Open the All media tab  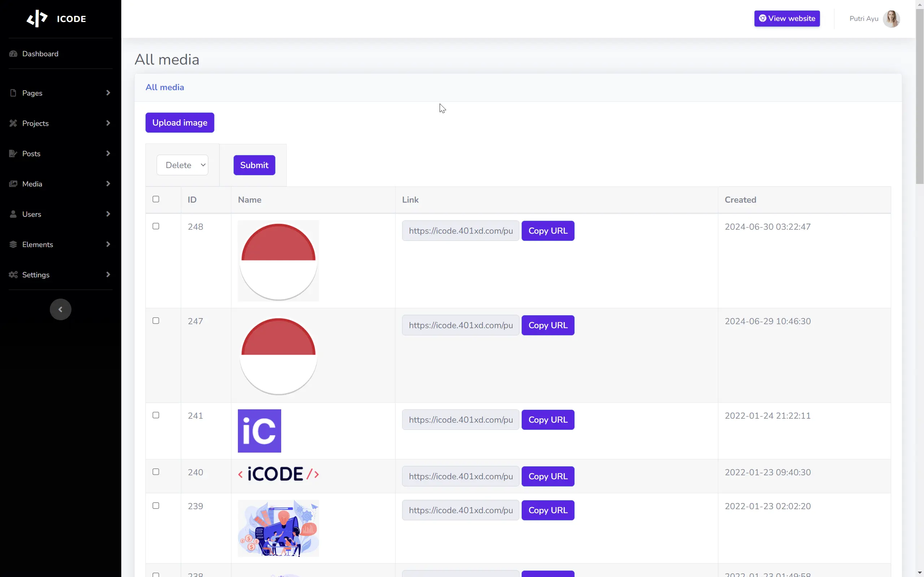pyautogui.click(x=165, y=87)
